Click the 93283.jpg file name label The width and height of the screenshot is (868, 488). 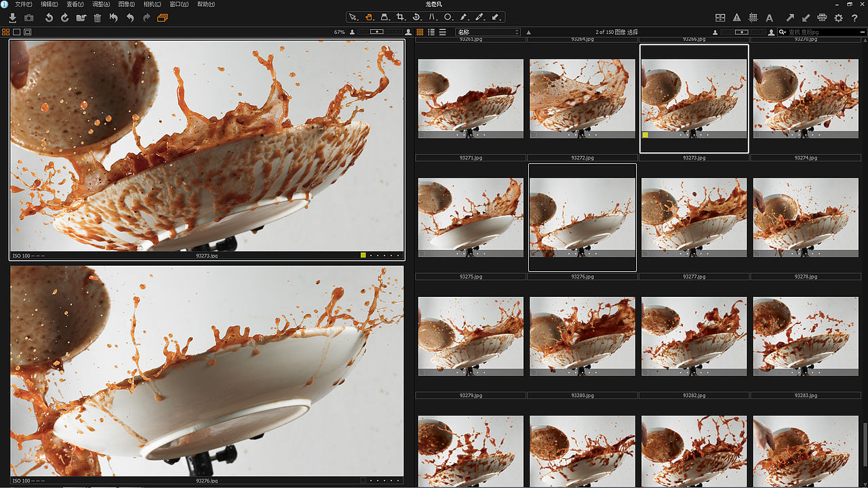tap(806, 395)
